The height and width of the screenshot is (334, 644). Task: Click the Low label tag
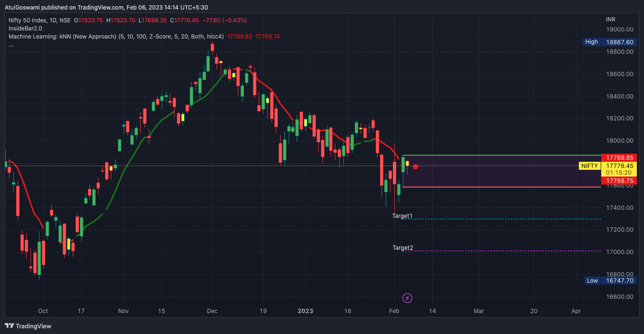(x=592, y=281)
